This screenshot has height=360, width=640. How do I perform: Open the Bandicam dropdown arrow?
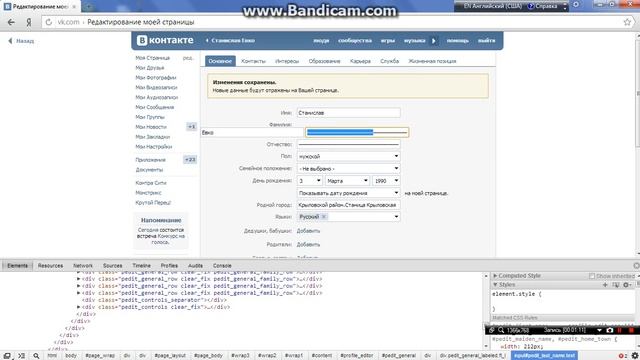click(x=599, y=330)
